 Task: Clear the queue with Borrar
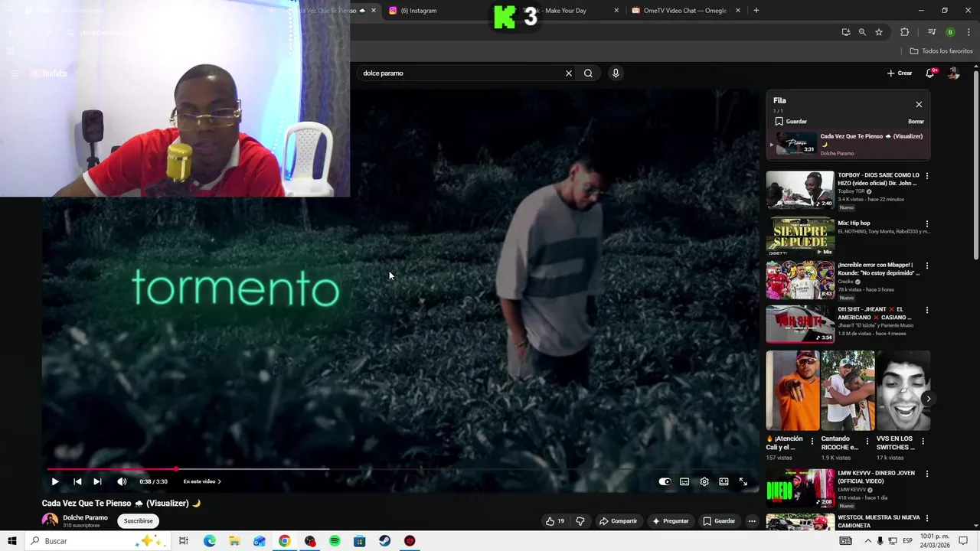[x=916, y=122]
